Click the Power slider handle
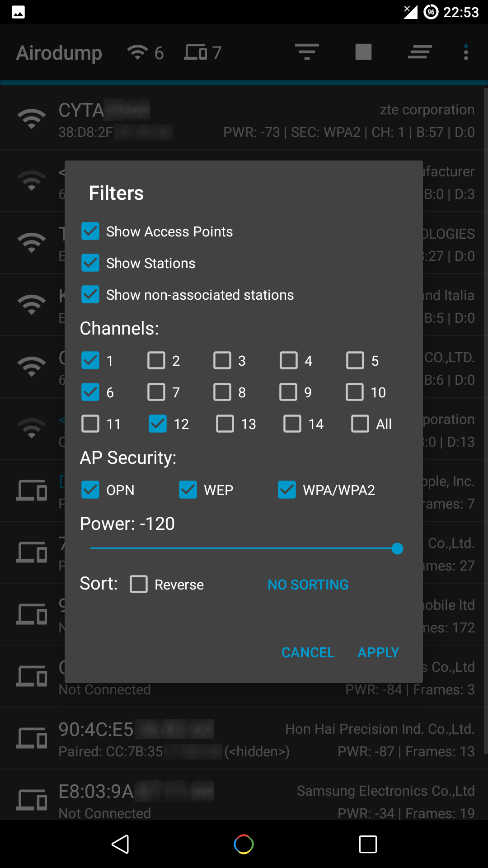Screen dimensions: 488x868 click(x=397, y=548)
